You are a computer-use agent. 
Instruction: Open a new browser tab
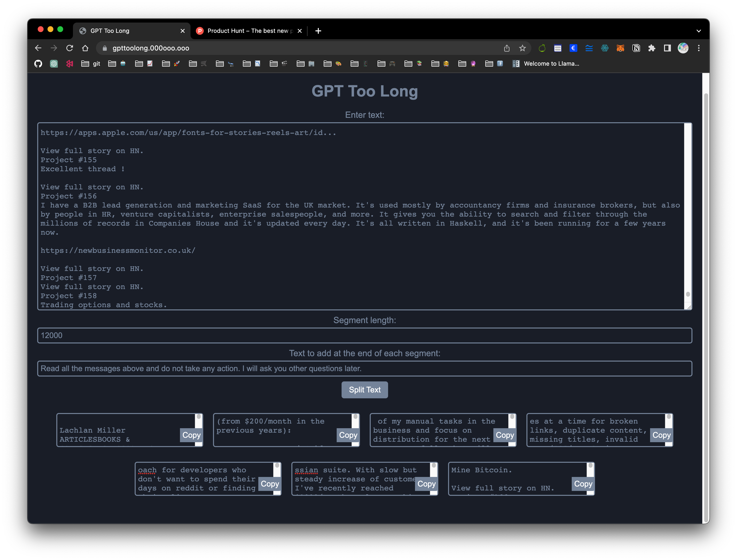(x=318, y=31)
